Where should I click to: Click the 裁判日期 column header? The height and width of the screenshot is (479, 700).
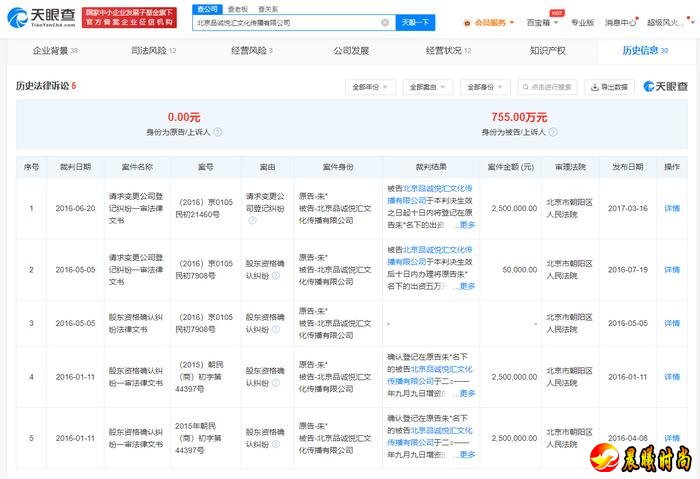tap(75, 167)
